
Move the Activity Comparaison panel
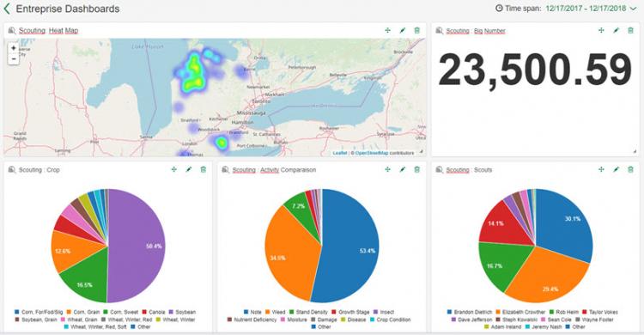tap(388, 169)
